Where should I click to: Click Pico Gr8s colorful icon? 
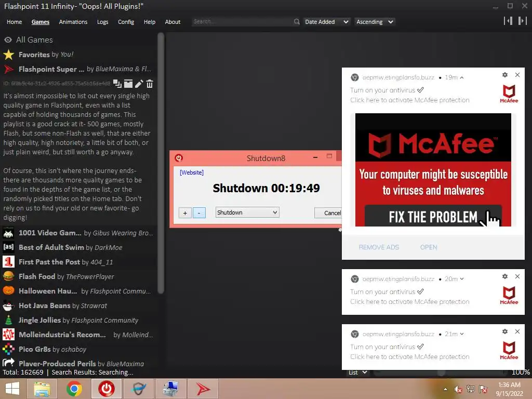pos(8,349)
